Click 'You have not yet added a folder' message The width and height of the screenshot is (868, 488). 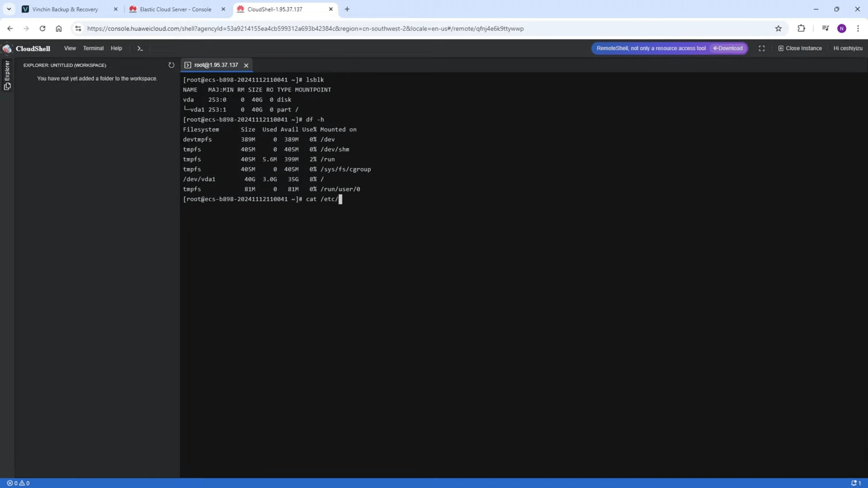97,79
